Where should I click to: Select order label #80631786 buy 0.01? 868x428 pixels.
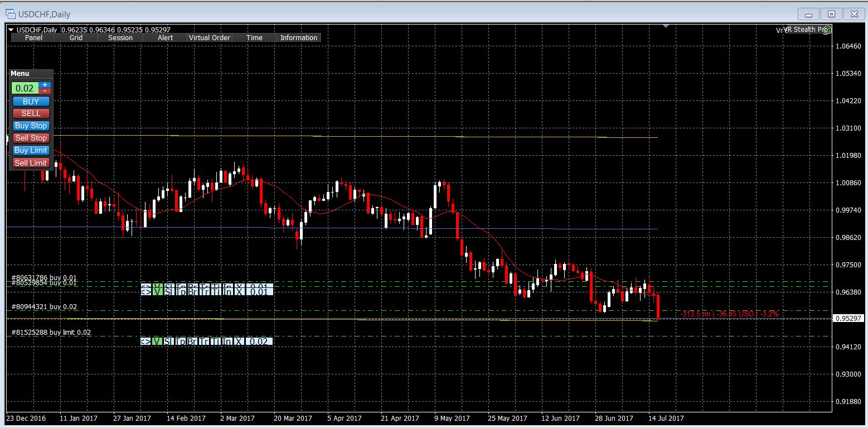[44, 277]
